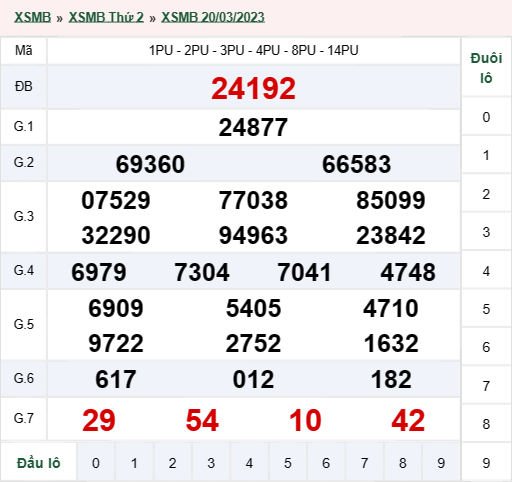
Task: Select digit 1 in the Đầu lô row
Action: (134, 463)
